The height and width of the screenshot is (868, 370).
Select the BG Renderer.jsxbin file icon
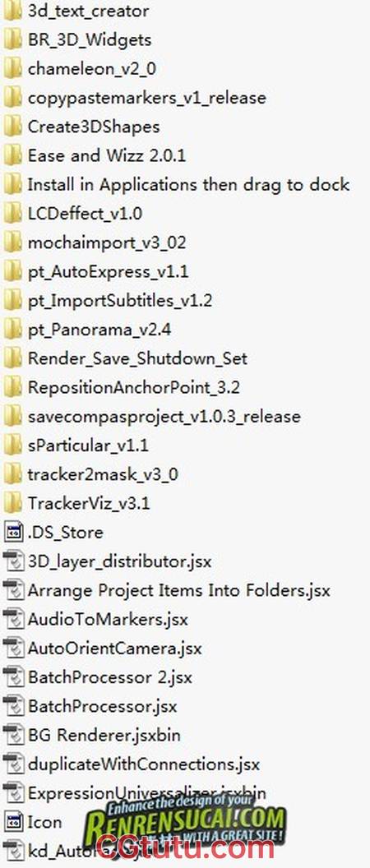12,735
